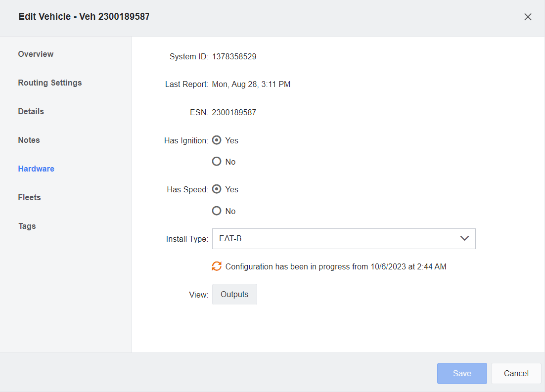Click the configuration refresh icon
The image size is (545, 392).
coord(216,266)
